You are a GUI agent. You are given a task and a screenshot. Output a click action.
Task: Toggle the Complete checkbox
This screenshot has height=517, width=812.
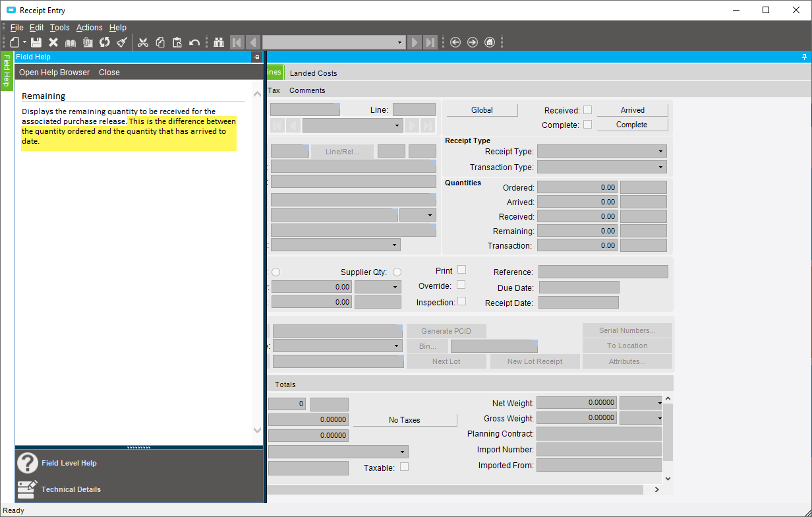tap(588, 125)
